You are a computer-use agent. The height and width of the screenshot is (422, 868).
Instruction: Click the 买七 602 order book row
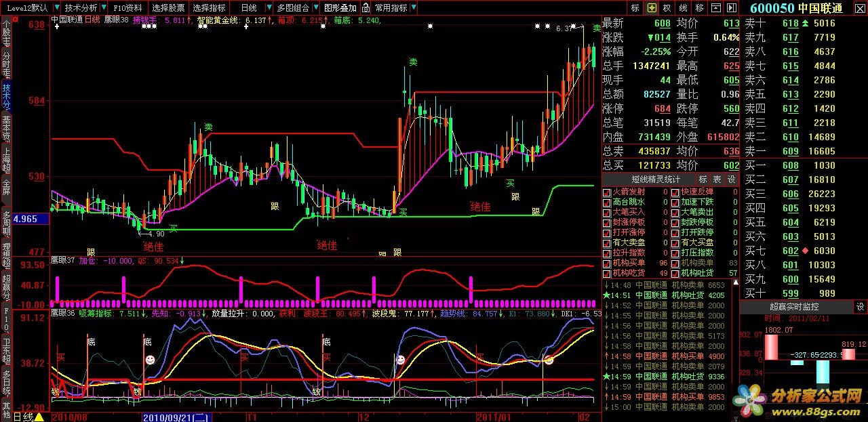(x=804, y=251)
